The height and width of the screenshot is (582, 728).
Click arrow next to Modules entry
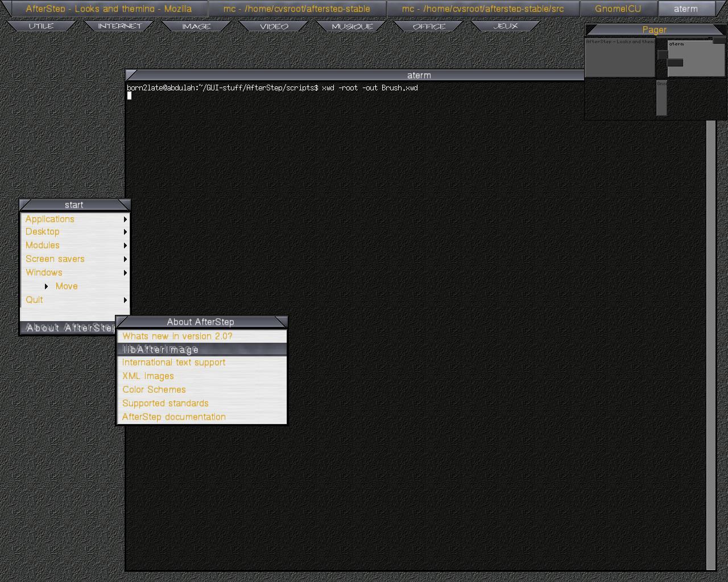click(125, 246)
